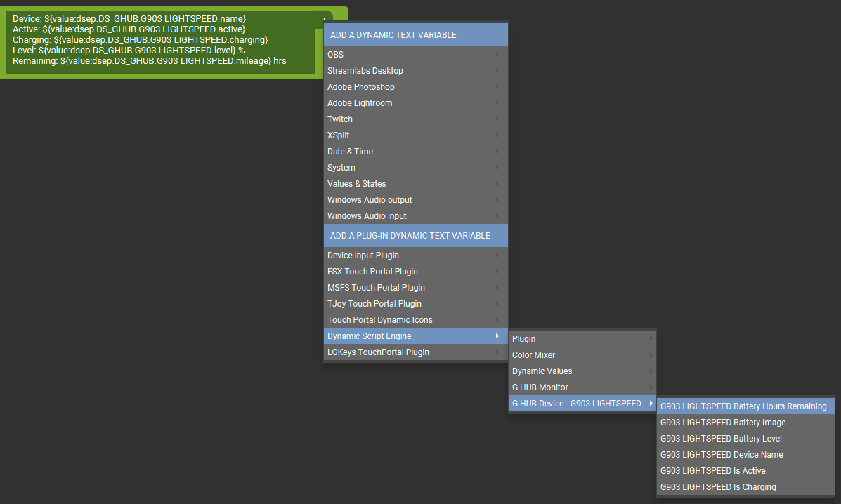Open the TJoy Touch Portal Plugin submenu

point(416,304)
